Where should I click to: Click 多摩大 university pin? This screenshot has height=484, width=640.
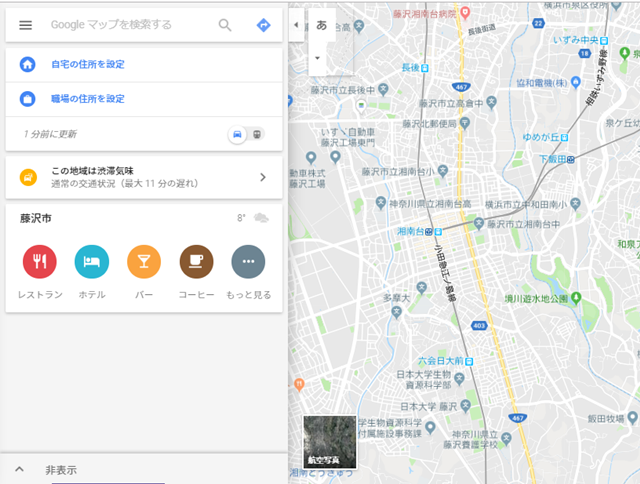(x=396, y=313)
